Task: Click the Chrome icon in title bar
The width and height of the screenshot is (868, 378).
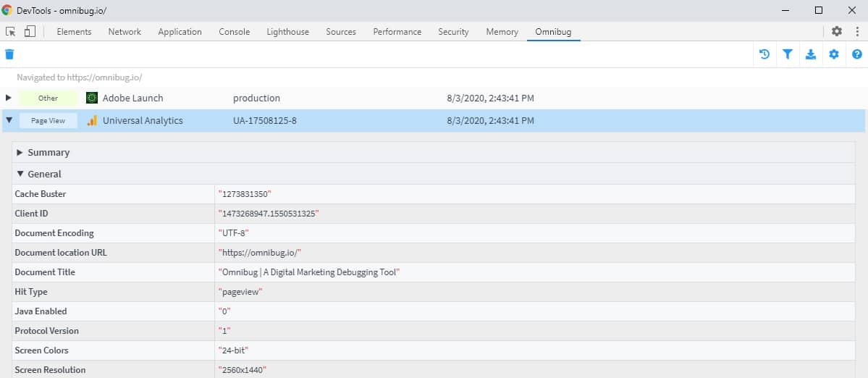Action: [7, 10]
